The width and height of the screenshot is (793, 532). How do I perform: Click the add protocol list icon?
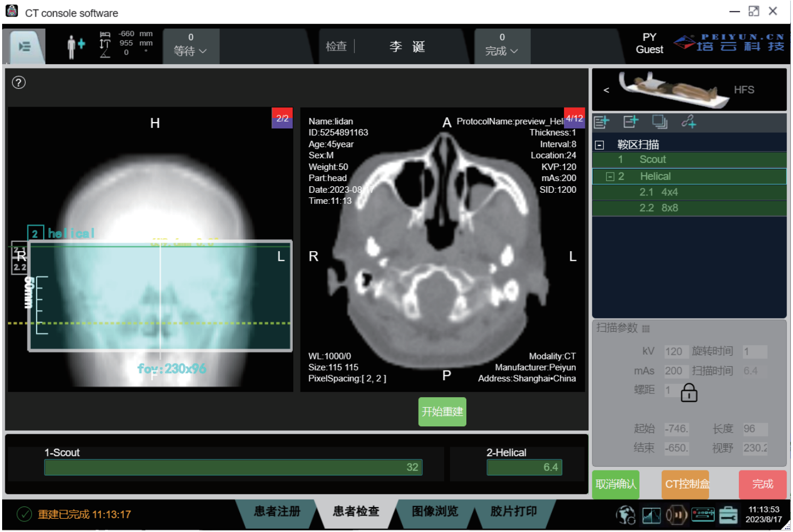click(x=601, y=122)
